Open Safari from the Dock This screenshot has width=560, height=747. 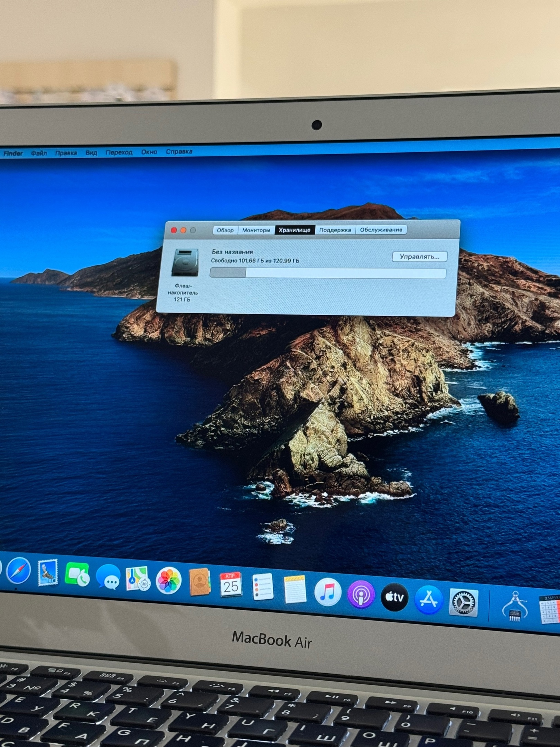point(19,570)
